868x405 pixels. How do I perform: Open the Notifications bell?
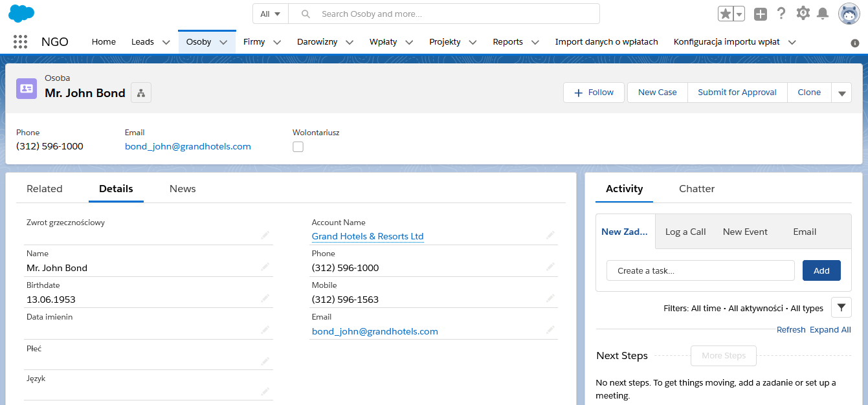click(823, 14)
